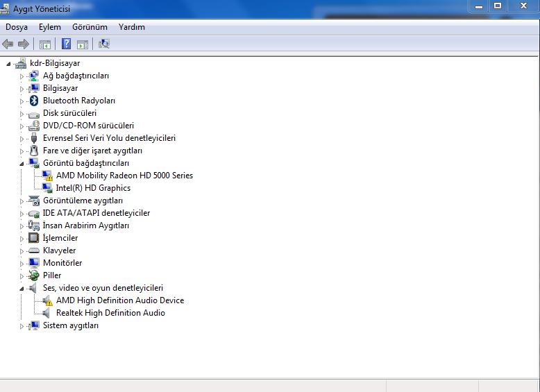Click the Klavyeler keyboard icon
Image resolution: width=540 pixels, height=392 pixels.
[34, 250]
